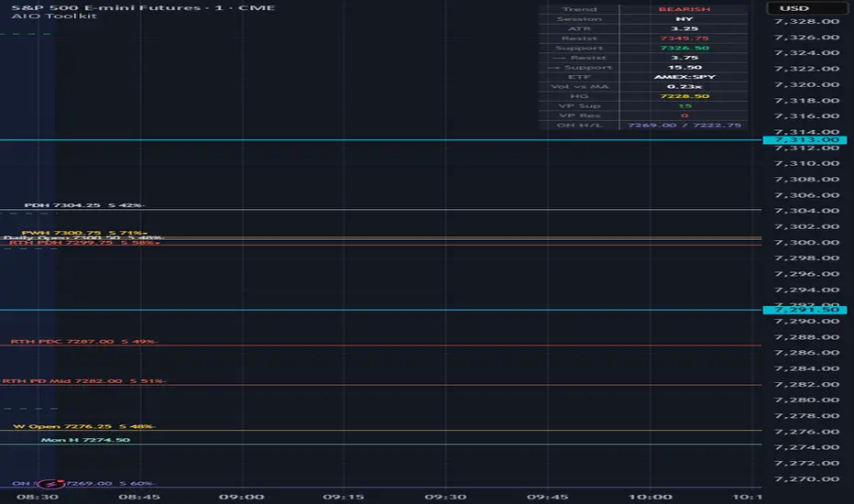Click the HG value 7228.50
The width and height of the screenshot is (854, 504).
[684, 96]
